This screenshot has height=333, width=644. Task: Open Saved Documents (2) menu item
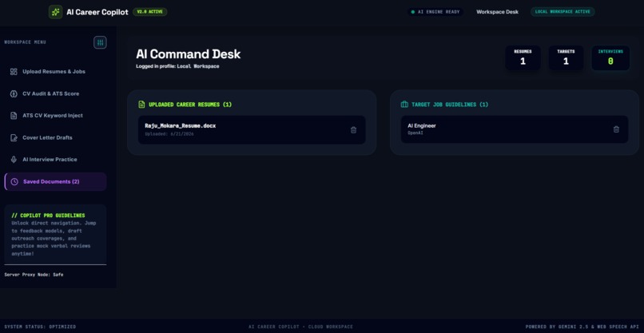coord(55,181)
